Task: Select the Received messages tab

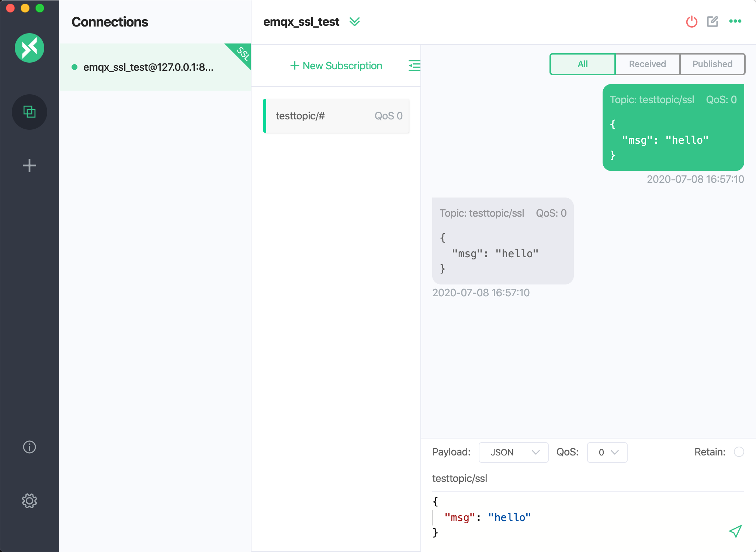Action: click(647, 63)
